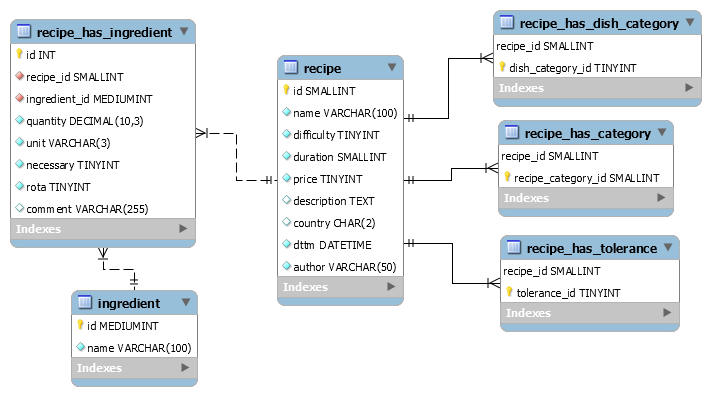Screen dimensions: 711x396
Task: Select the recipe_has_tolerance table title
Action: [592, 249]
